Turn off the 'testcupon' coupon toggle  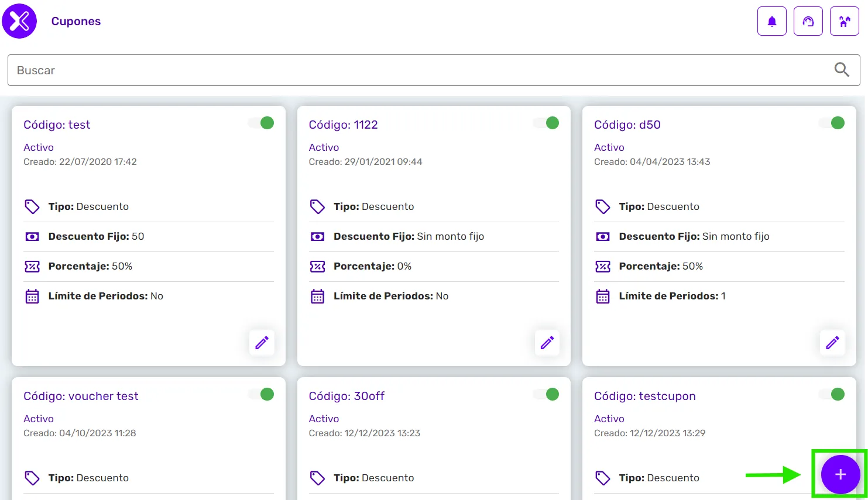[x=832, y=394]
